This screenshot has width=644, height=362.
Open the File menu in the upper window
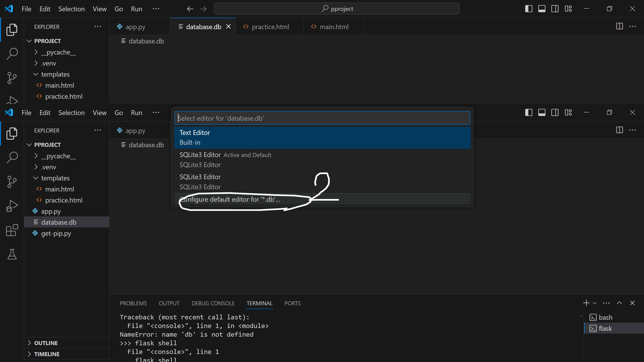(27, 9)
